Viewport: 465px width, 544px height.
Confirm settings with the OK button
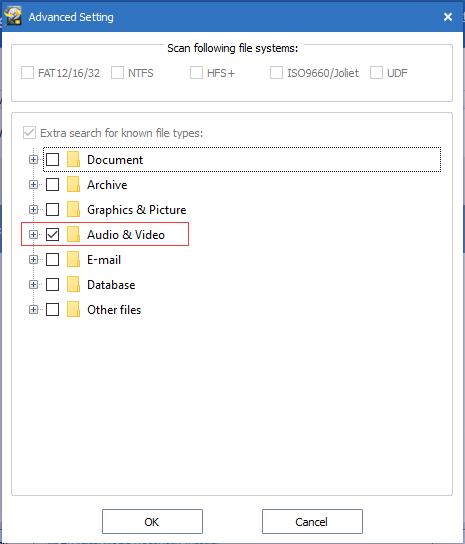point(152,521)
